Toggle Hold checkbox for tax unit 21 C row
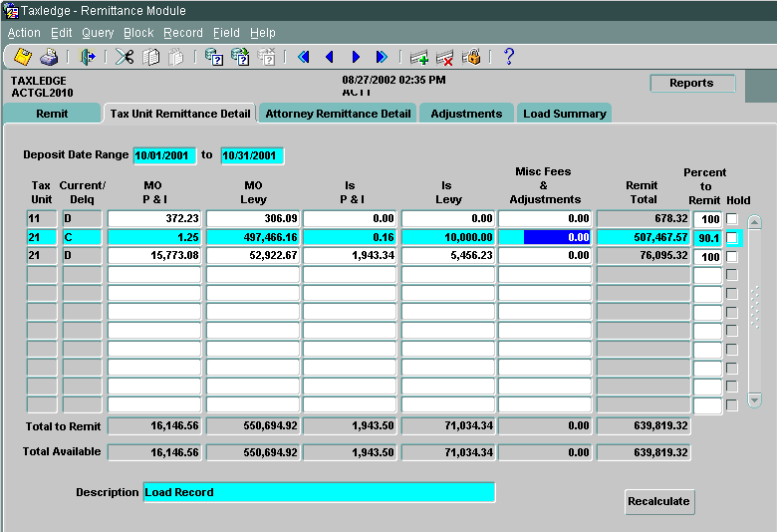This screenshot has width=777, height=532. tap(732, 238)
